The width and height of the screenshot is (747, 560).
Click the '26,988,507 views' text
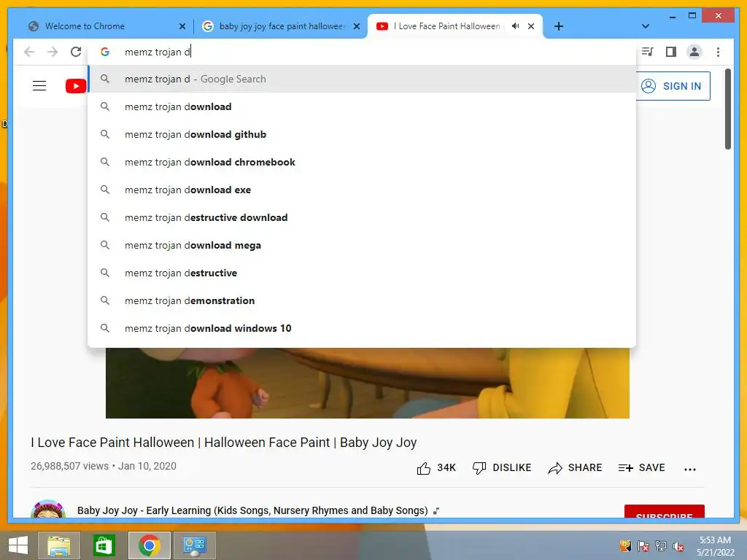click(x=69, y=466)
